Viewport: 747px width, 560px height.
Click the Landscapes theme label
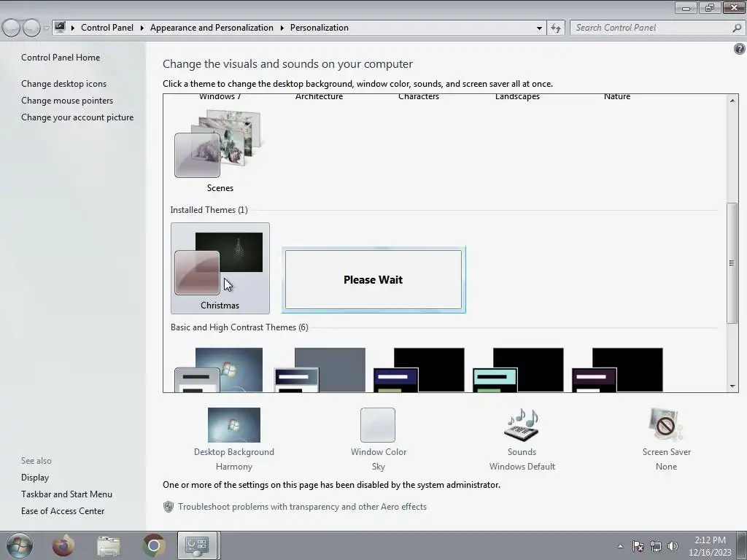(517, 97)
